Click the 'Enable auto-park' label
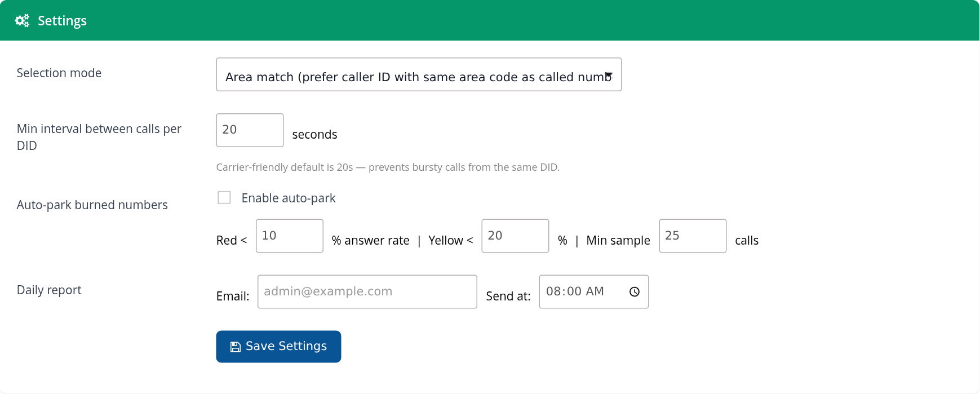Screen dimensions: 980x394 tap(289, 198)
